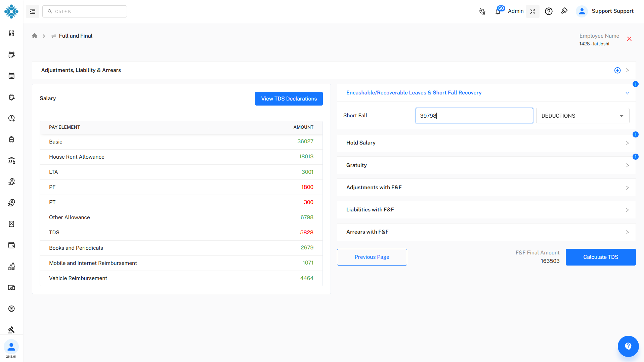This screenshot has height=362, width=644.
Task: Click View TDS Declarations button
Action: (289, 98)
